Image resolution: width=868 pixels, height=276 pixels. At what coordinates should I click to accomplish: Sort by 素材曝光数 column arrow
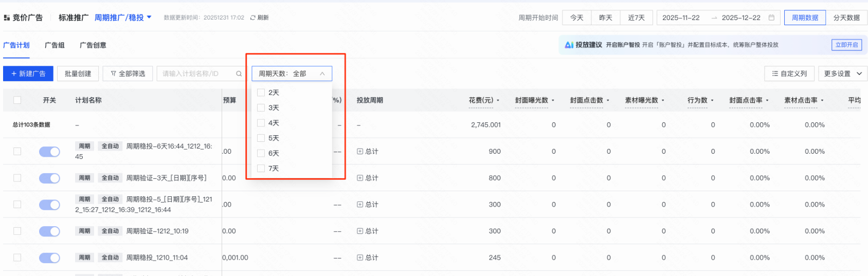coord(663,101)
